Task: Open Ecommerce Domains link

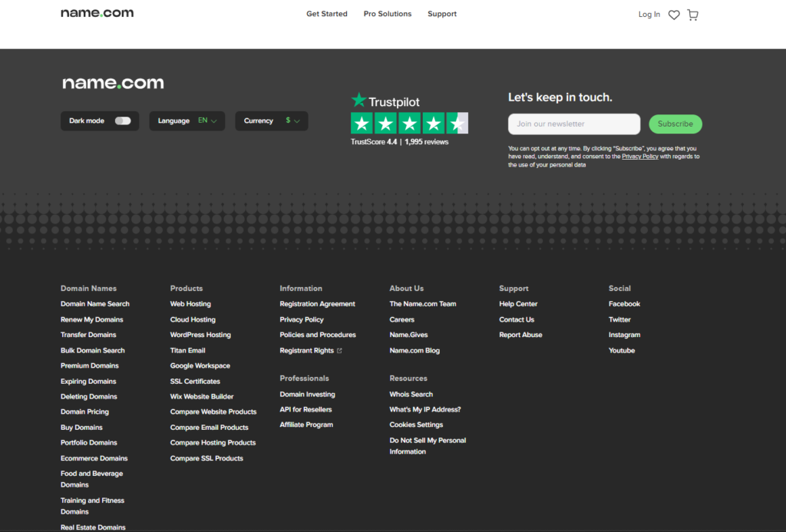Action: click(94, 458)
